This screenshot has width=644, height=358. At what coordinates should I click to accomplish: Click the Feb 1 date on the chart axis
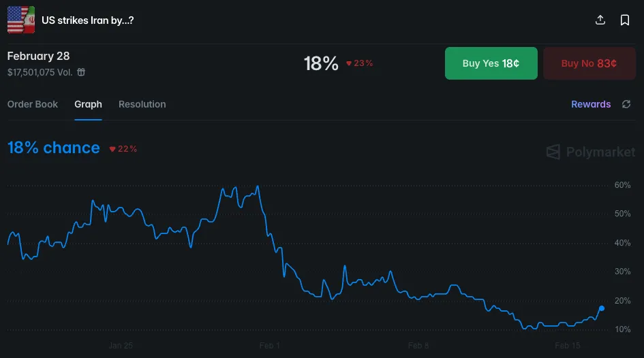click(270, 346)
